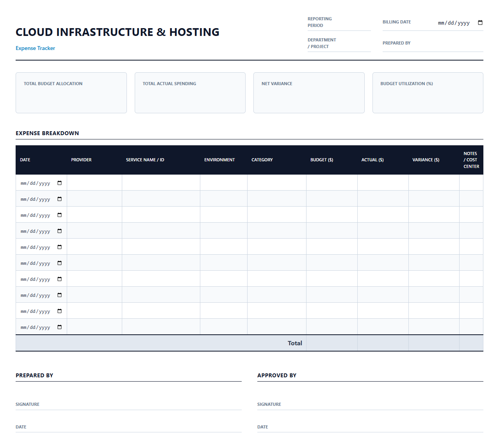Open calendar icon in seventh expense row

(x=59, y=279)
